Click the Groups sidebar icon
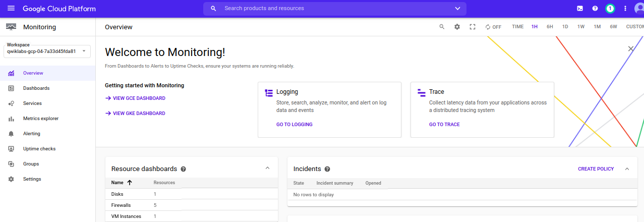 point(11,164)
